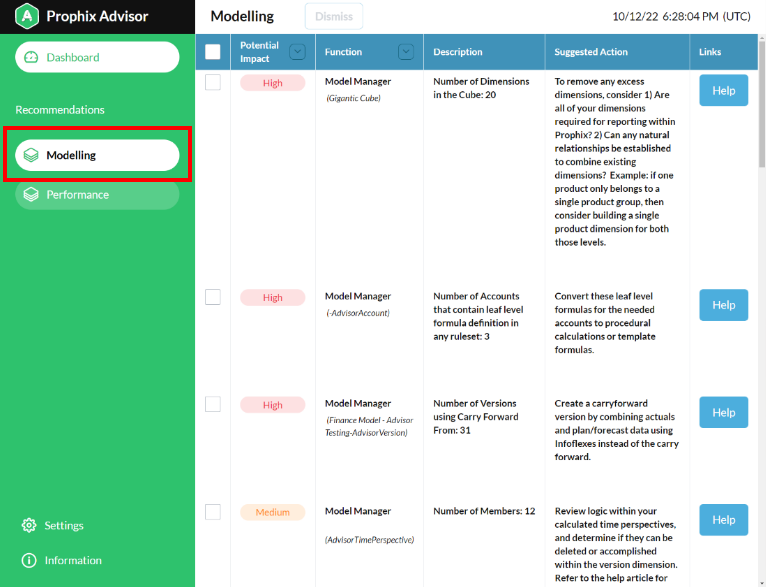Check the AdvisorVersion carry forward row checkbox
Screen dimensions: 766x587
[x=213, y=404]
